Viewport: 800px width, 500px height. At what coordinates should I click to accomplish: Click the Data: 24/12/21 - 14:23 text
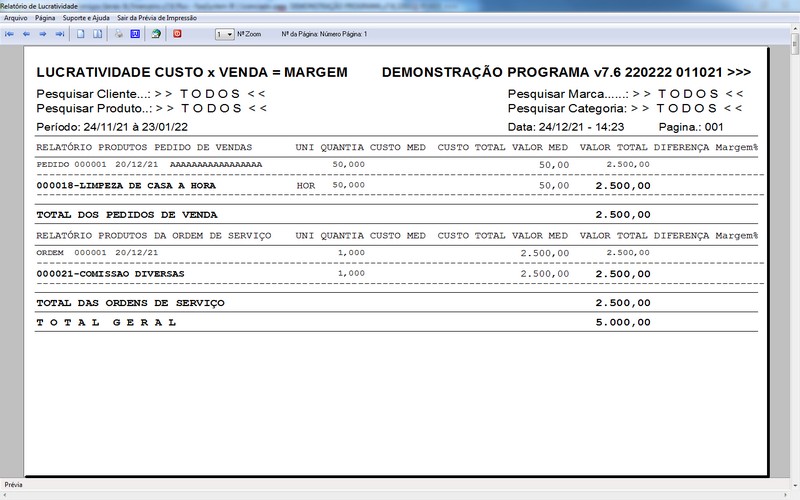click(x=566, y=127)
